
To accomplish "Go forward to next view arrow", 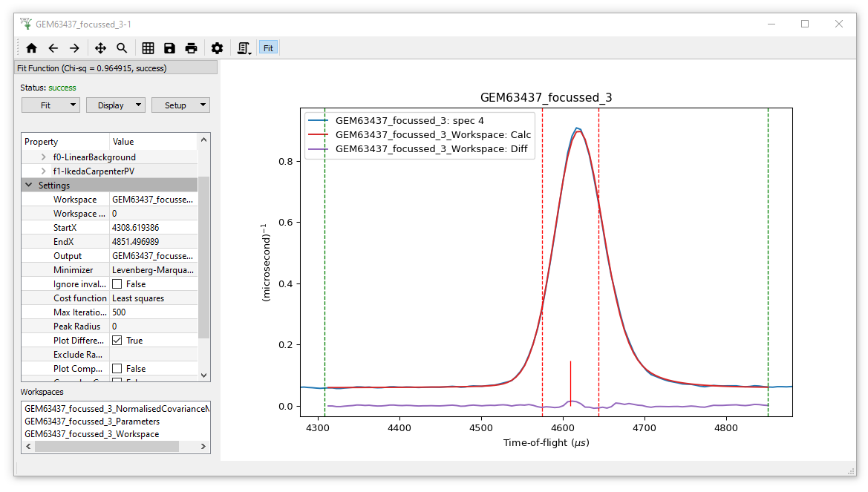I will pyautogui.click(x=74, y=48).
